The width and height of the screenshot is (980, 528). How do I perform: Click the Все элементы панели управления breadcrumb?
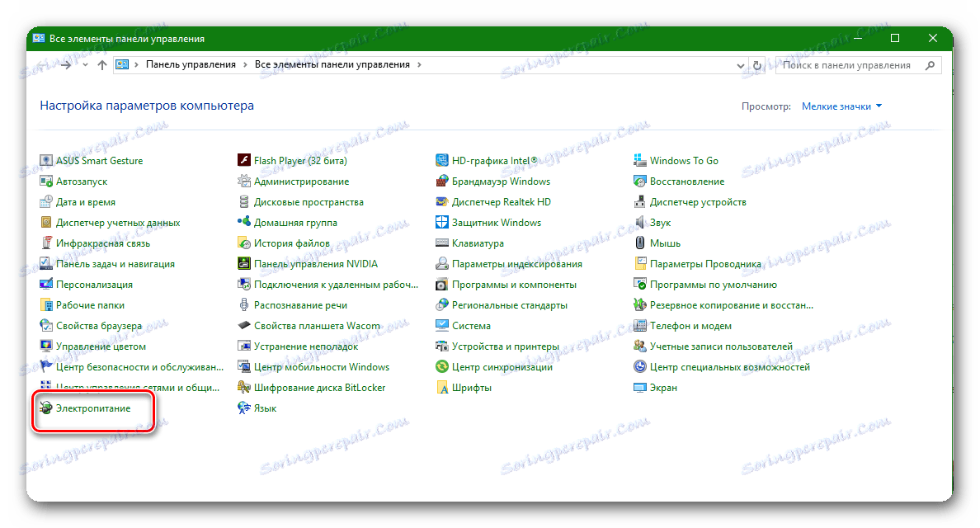click(332, 64)
